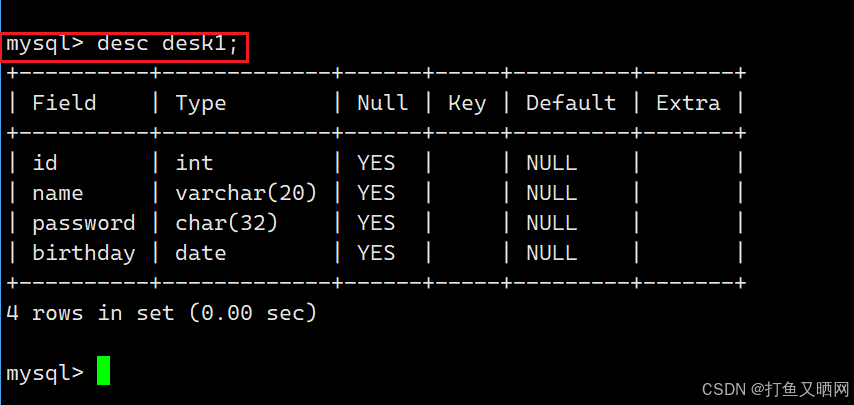
Task: Select the 'char(32)' type value
Action: [x=227, y=223]
